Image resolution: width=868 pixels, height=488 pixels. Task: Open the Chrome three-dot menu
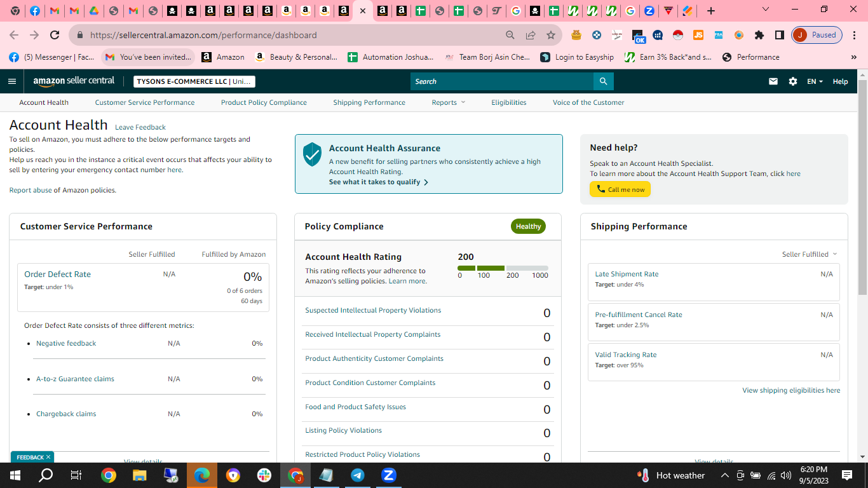coord(854,35)
